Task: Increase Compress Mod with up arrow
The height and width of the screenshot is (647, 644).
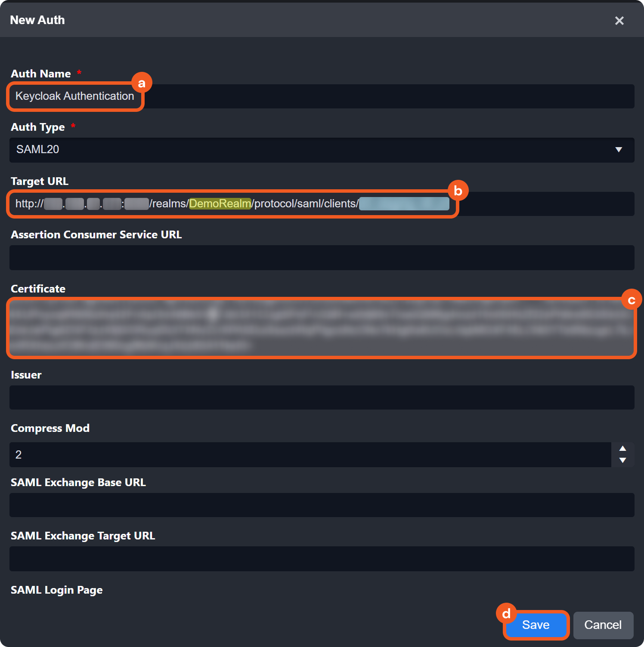Action: click(622, 449)
